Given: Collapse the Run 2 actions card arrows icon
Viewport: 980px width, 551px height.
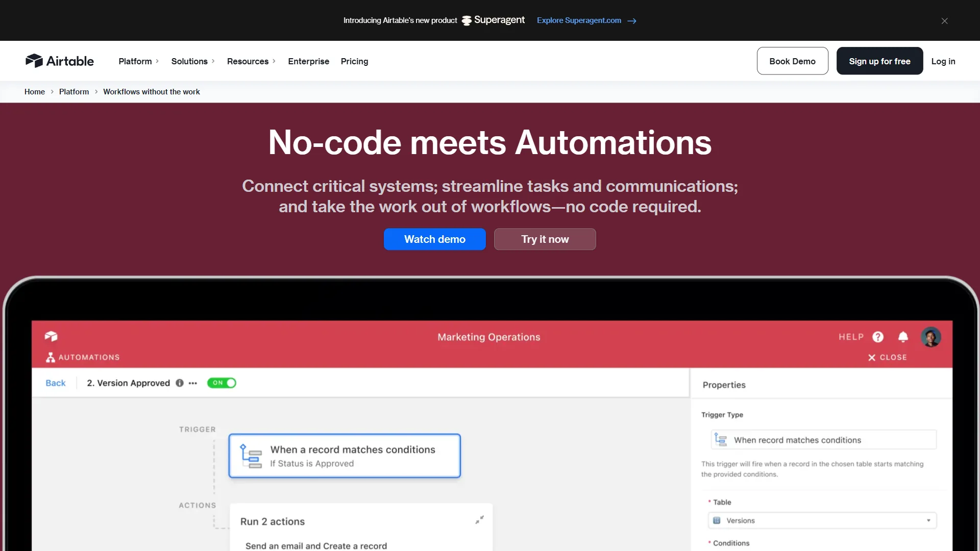Looking at the screenshot, I should click(x=479, y=520).
